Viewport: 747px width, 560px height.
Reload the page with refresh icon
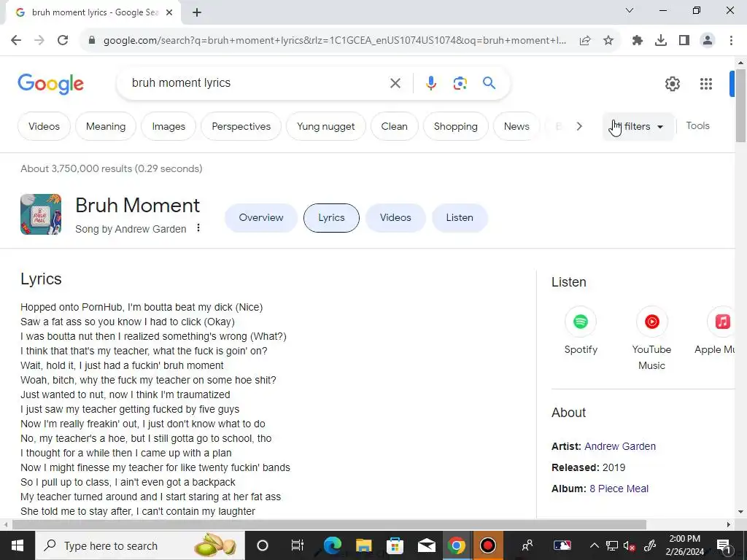(63, 41)
